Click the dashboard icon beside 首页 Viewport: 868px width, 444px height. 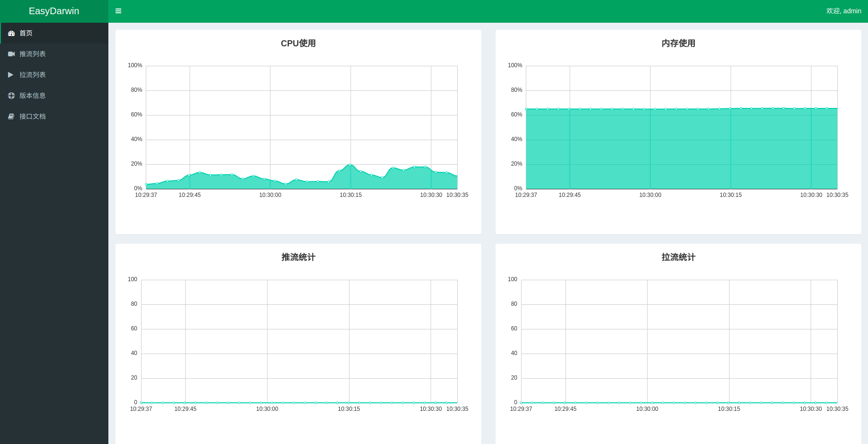tap(11, 33)
